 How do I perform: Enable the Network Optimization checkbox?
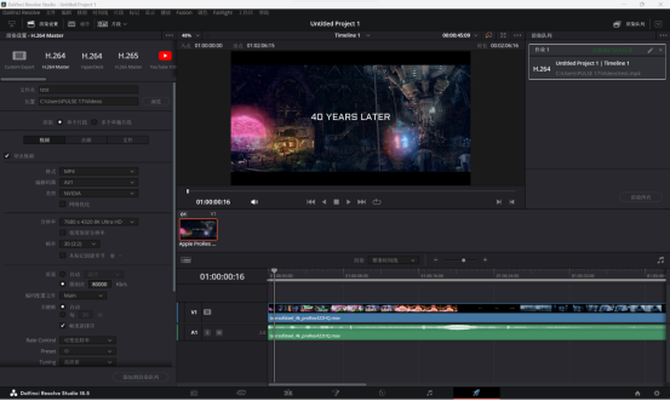click(x=63, y=204)
